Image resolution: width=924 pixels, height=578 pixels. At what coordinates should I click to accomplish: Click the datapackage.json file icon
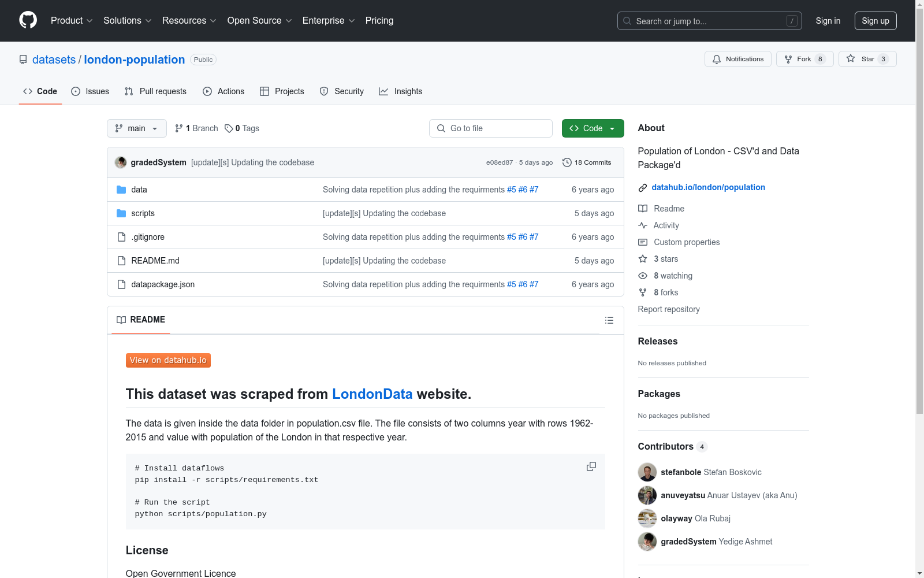point(121,284)
